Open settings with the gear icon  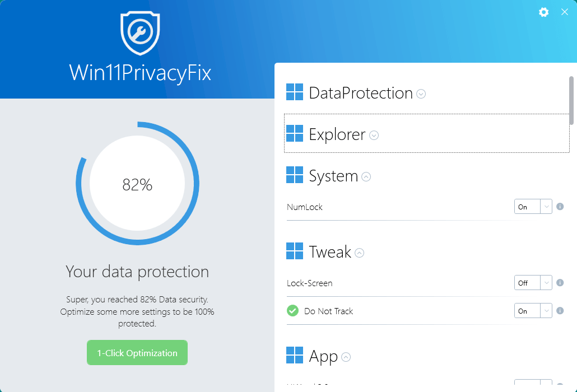543,12
